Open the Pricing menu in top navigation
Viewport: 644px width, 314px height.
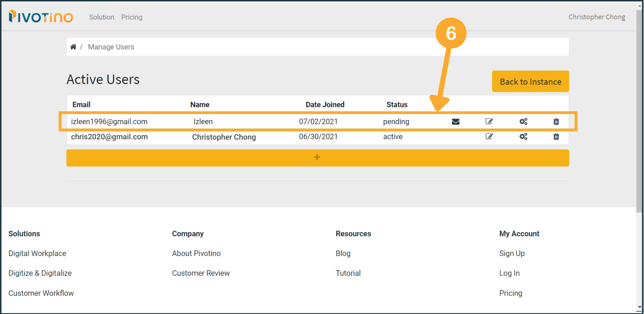click(132, 17)
